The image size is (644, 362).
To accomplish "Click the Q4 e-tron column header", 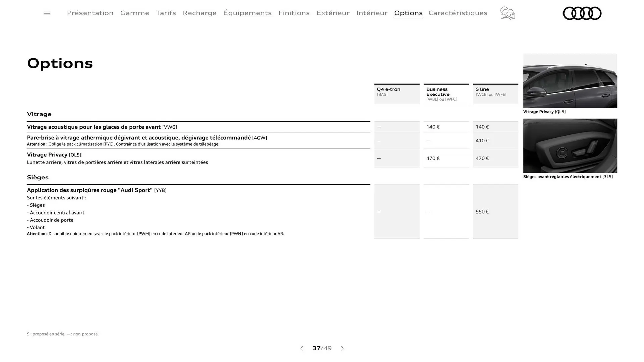I will [x=397, y=93].
